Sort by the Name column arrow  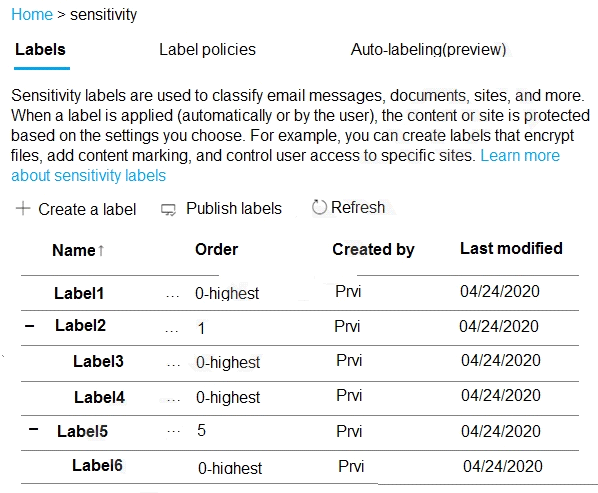click(101, 251)
